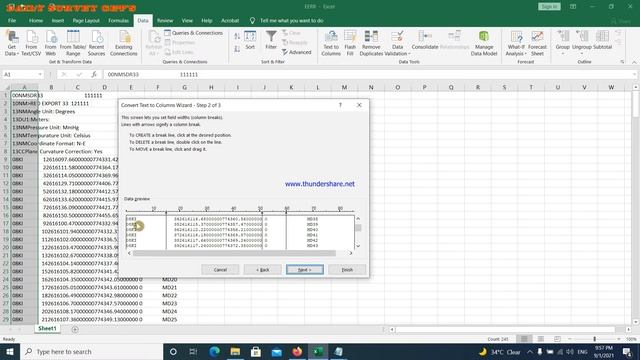Click the Group outline icon
The height and width of the screenshot is (360, 640).
point(562,42)
